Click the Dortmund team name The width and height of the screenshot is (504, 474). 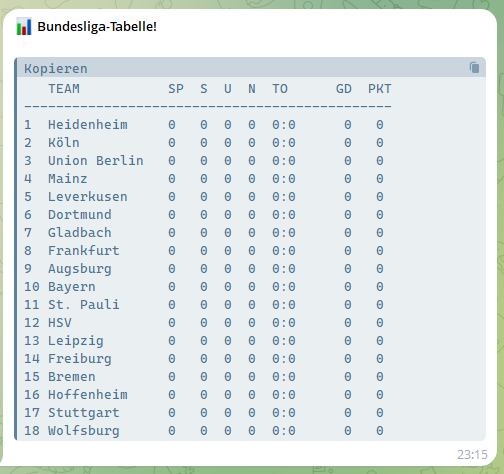pos(80,215)
